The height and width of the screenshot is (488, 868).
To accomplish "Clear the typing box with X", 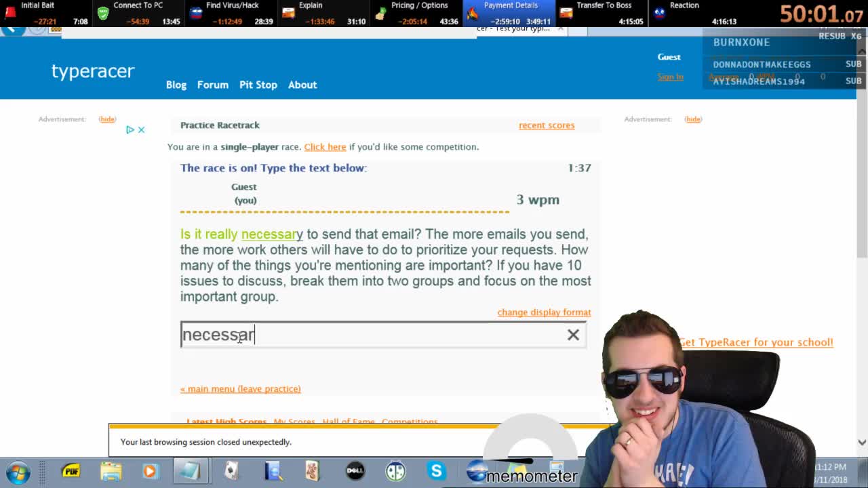I will point(573,334).
